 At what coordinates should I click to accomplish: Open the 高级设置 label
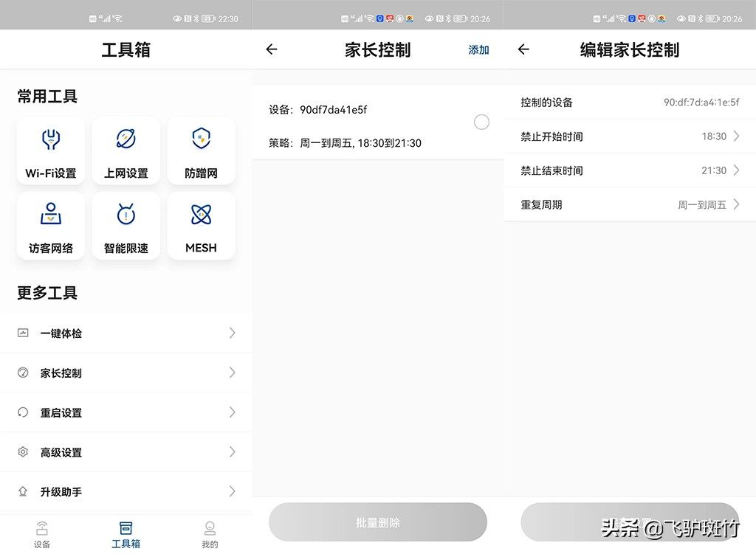(61, 452)
